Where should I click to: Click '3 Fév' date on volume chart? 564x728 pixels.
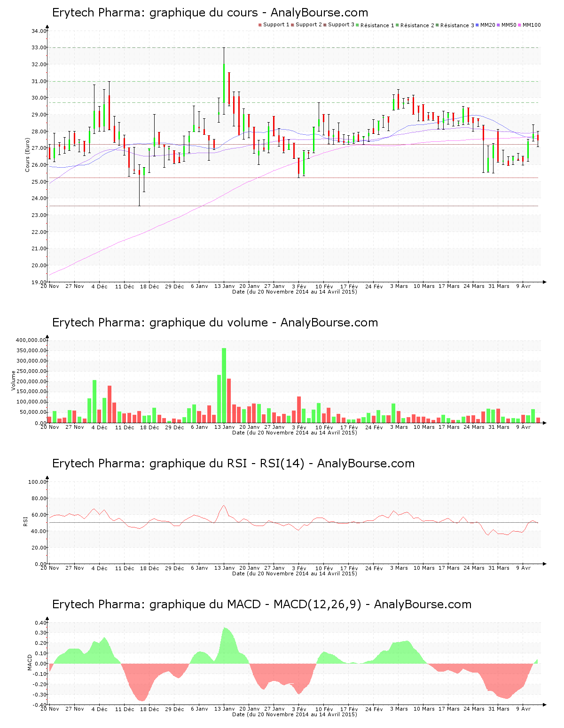click(x=299, y=427)
